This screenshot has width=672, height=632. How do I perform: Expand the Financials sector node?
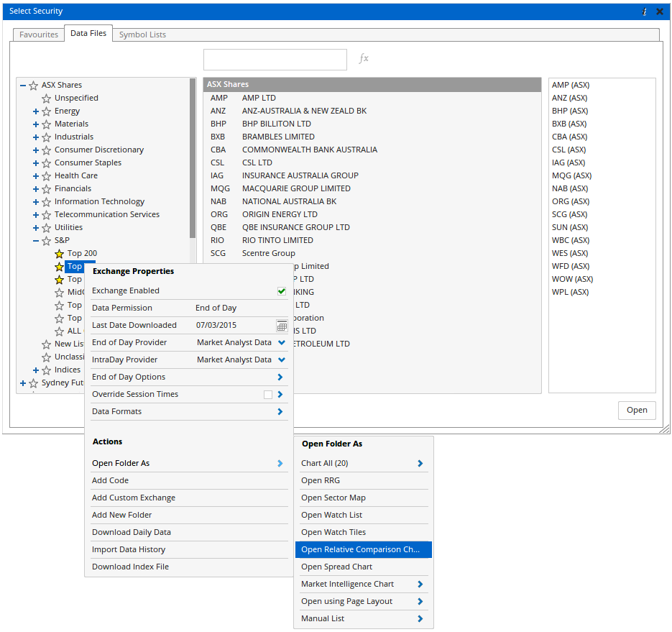[36, 188]
